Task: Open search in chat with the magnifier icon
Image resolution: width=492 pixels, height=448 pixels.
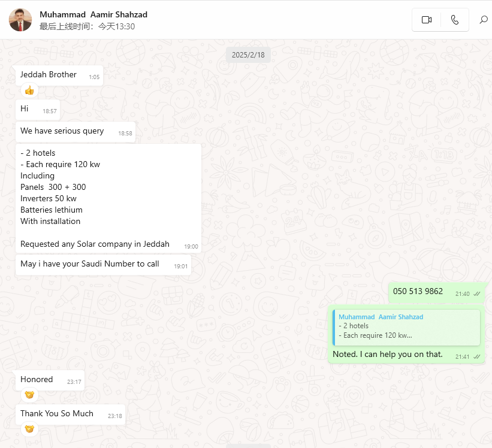Action: click(484, 20)
